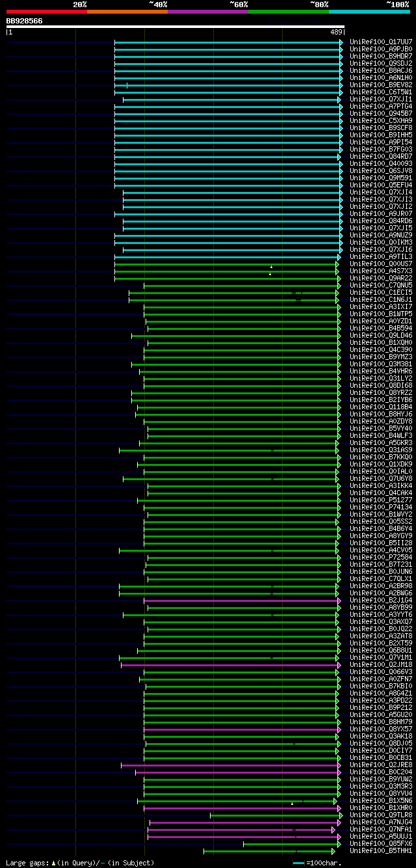Click the query gap marker on the UniRef100_B1X5N6 bar
The width and height of the screenshot is (416, 868).
pos(292,804)
